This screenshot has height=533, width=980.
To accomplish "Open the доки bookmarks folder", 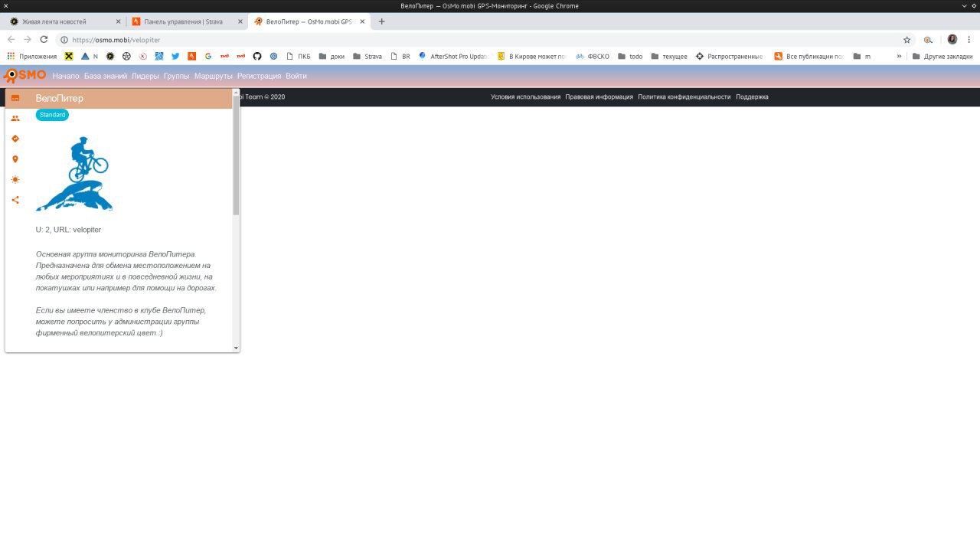I will [x=332, y=56].
